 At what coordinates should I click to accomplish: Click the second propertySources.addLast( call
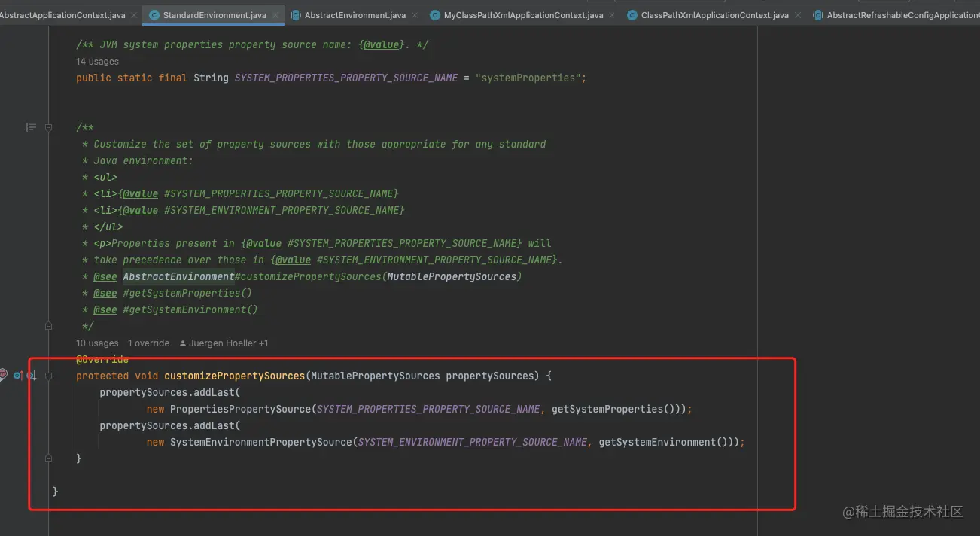tap(169, 425)
